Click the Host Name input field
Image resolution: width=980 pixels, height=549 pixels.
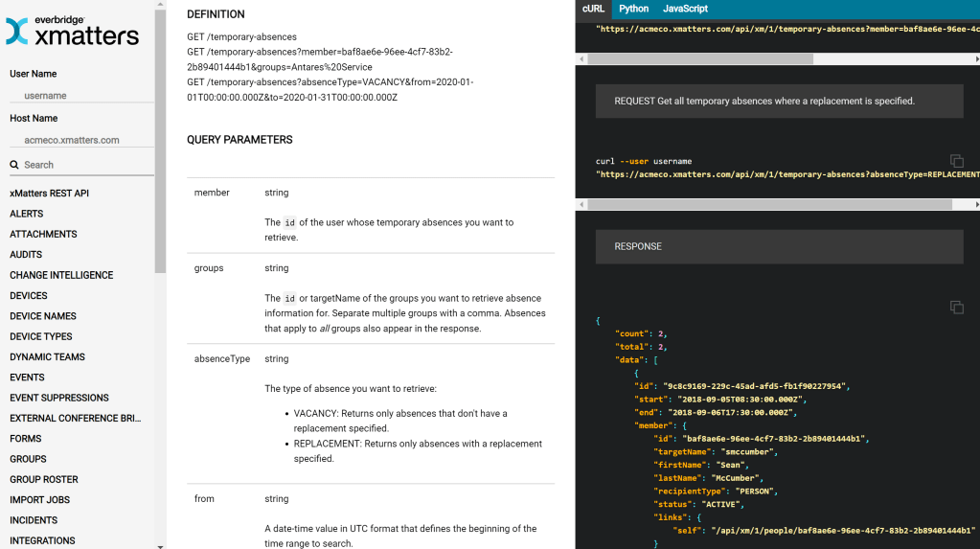81,140
